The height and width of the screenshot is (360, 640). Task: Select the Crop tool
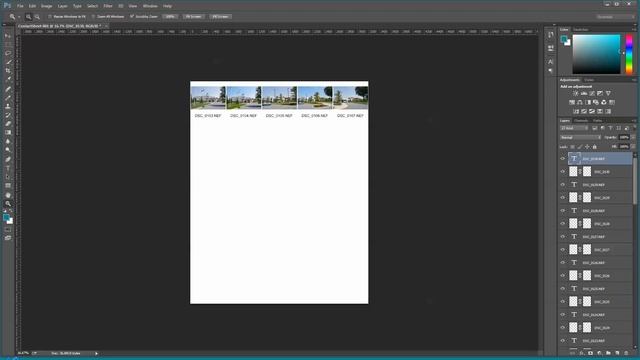(8, 71)
